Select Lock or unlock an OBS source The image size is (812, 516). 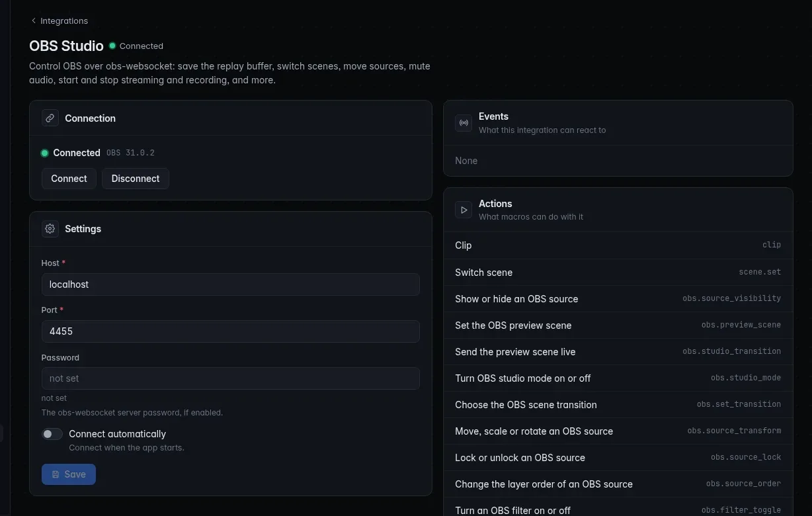pos(618,457)
